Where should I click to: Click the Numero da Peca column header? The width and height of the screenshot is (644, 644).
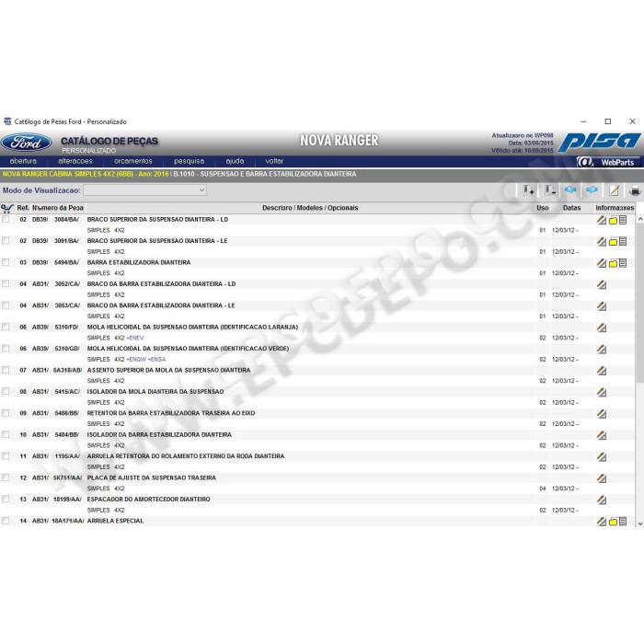pos(58,208)
